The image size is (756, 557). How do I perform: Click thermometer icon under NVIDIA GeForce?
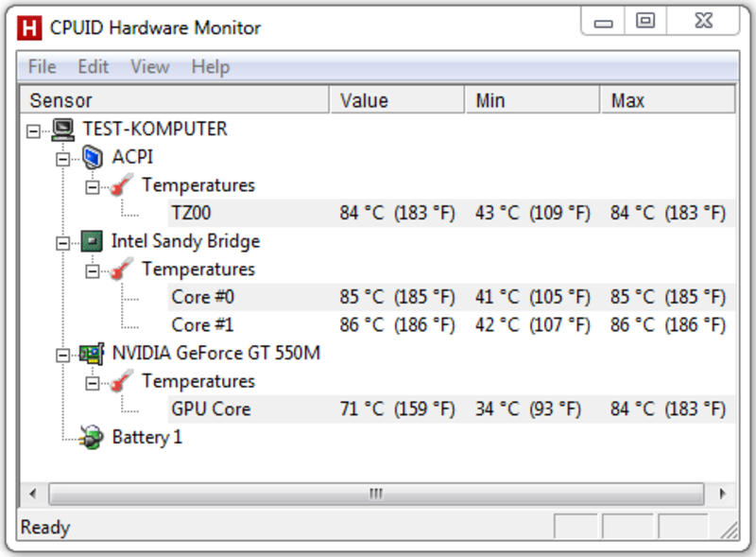tap(122, 381)
